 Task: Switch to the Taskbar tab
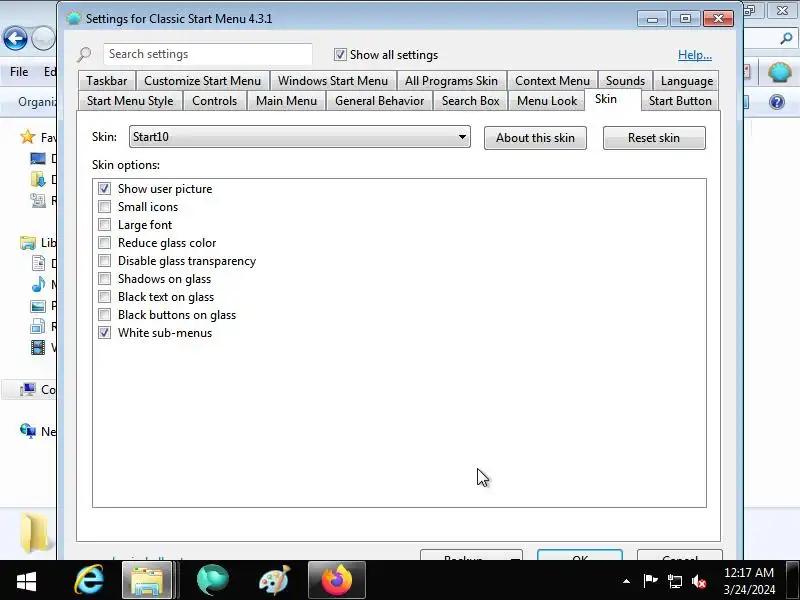click(107, 81)
